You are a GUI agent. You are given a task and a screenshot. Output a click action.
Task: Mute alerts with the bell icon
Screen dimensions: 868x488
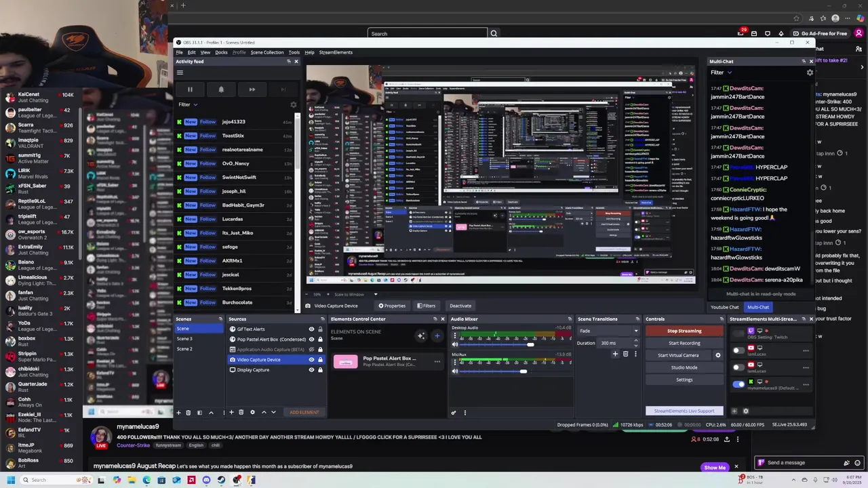[221, 89]
